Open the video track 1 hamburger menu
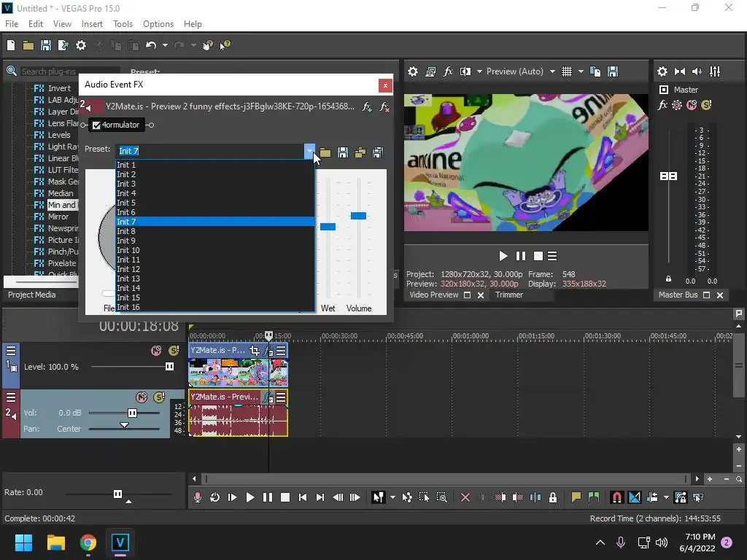The image size is (747, 560). coord(11,351)
